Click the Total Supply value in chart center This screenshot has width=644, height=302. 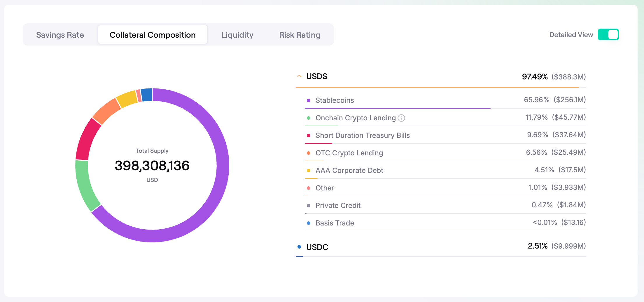pos(152,166)
